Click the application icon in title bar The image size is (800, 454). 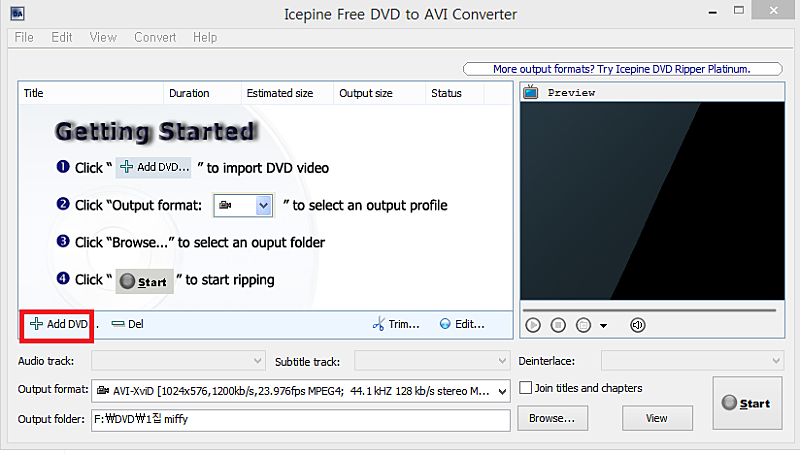point(17,13)
